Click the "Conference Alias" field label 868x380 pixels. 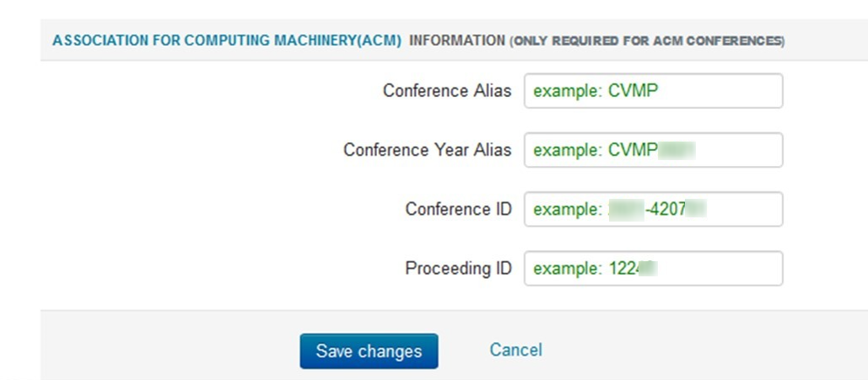click(x=447, y=91)
